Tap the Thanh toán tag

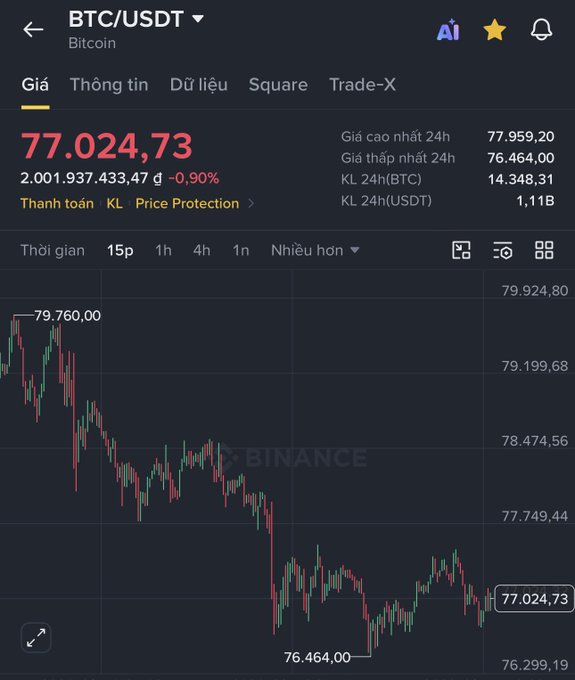point(57,203)
